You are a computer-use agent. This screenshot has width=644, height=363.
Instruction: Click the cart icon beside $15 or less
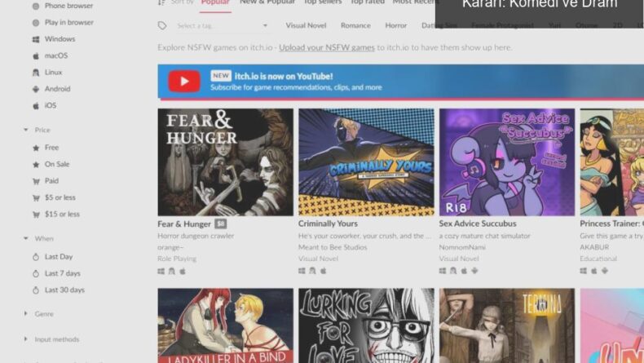[36, 215]
